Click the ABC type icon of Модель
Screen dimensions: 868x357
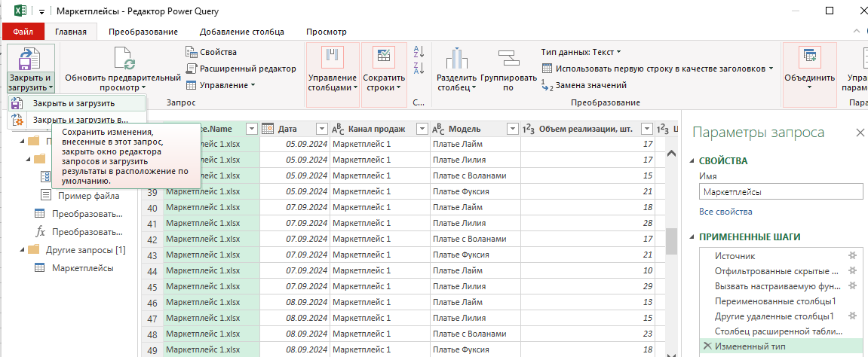438,129
